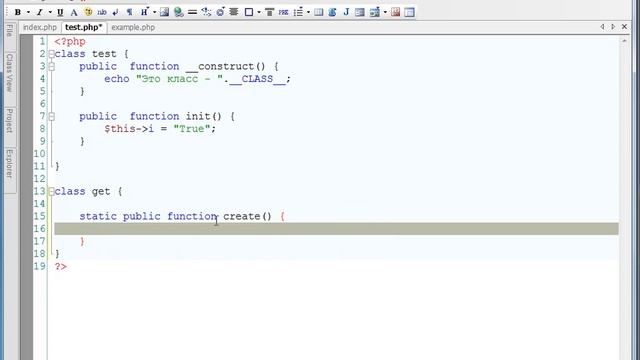The image size is (640, 360).
Task: Collapse the 'class get' code block
Action: 51,191
